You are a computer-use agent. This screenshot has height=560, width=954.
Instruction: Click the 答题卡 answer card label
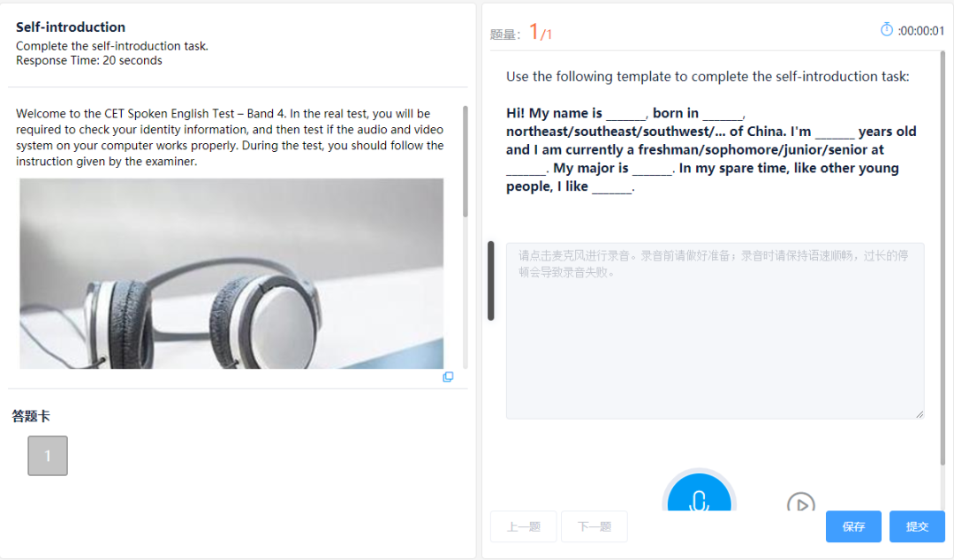[31, 416]
